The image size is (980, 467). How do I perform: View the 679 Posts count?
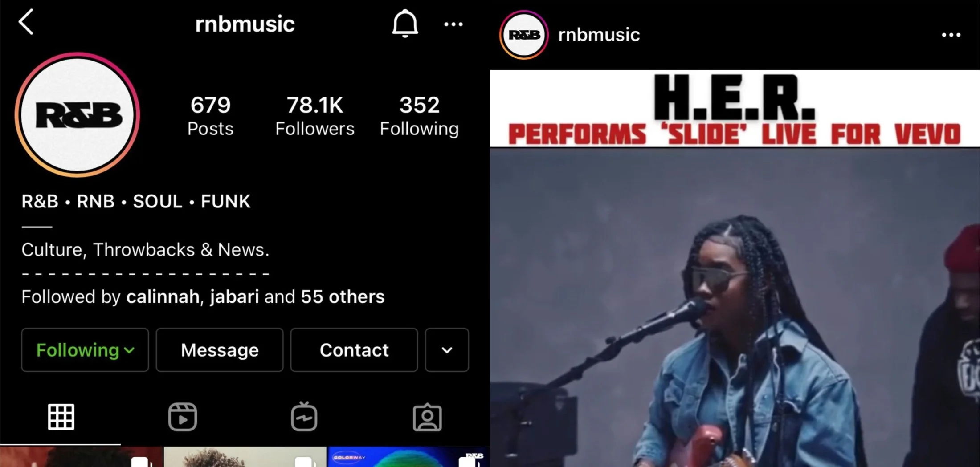pos(210,116)
